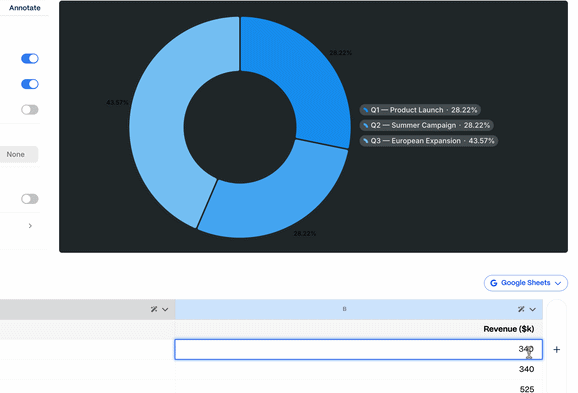
Task: Turn off the first enabled blue toggle
Action: pyautogui.click(x=30, y=59)
